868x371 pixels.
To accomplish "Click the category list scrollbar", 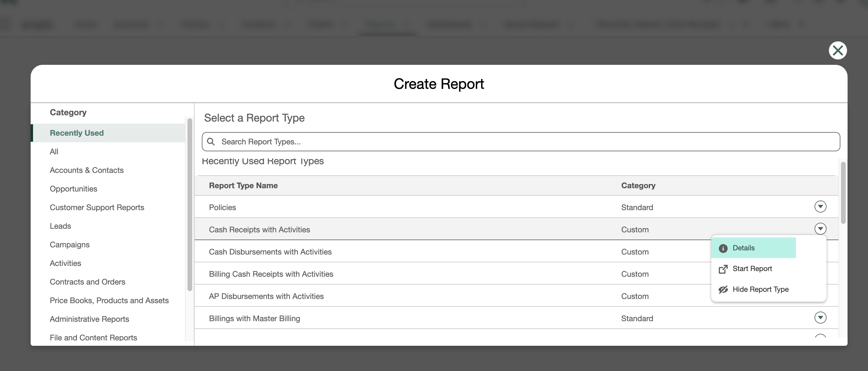I will click(x=190, y=204).
